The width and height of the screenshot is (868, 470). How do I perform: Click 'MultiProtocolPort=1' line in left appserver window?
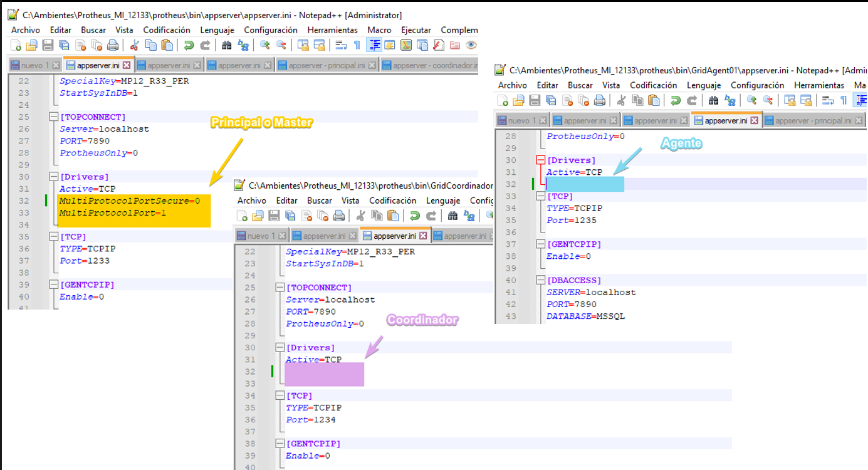[113, 213]
